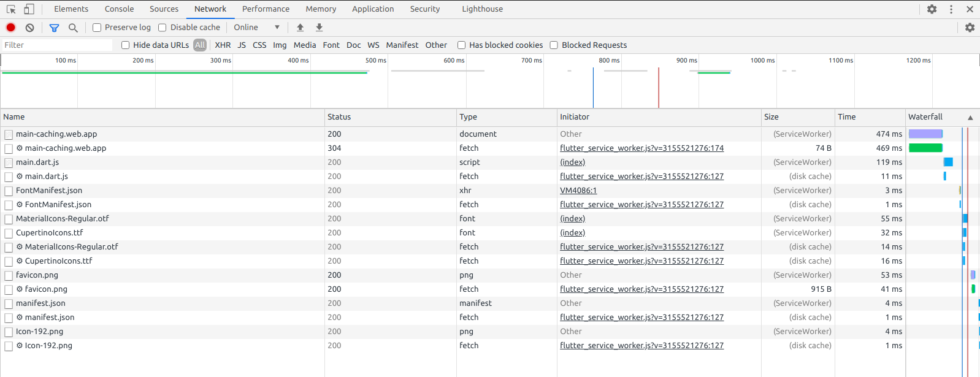Activate the inspect element picker icon
Image resolution: width=980 pixels, height=377 pixels.
pos(11,9)
